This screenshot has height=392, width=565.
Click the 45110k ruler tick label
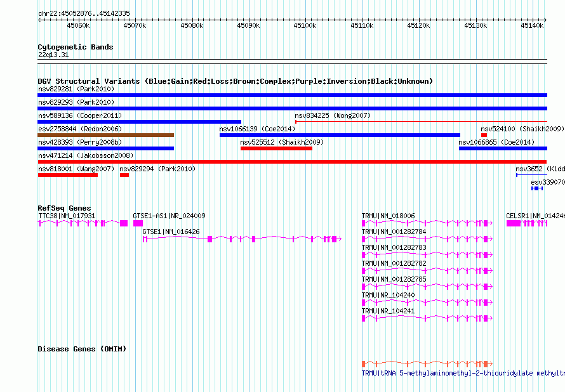click(362, 25)
